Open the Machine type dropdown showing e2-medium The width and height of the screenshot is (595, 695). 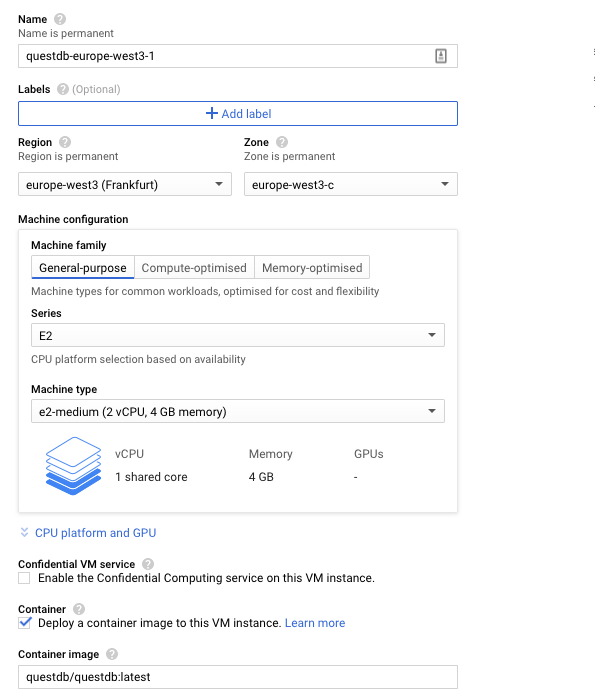(238, 411)
